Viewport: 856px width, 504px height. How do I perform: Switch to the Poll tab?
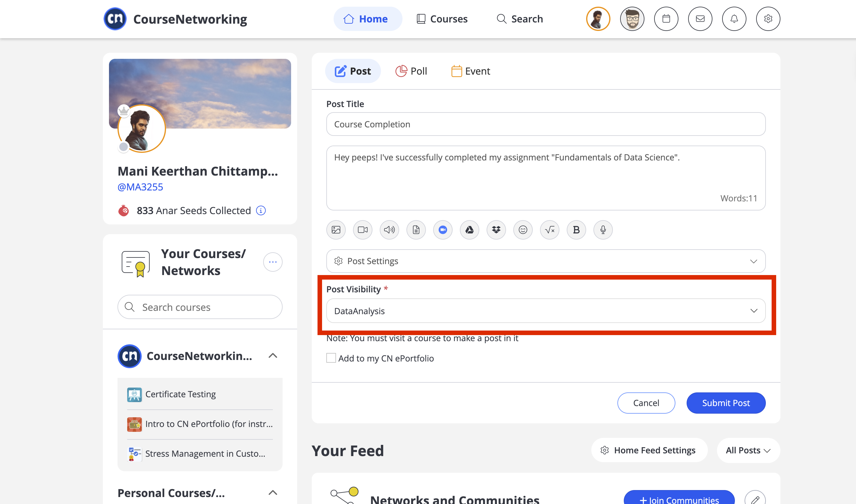(x=411, y=71)
